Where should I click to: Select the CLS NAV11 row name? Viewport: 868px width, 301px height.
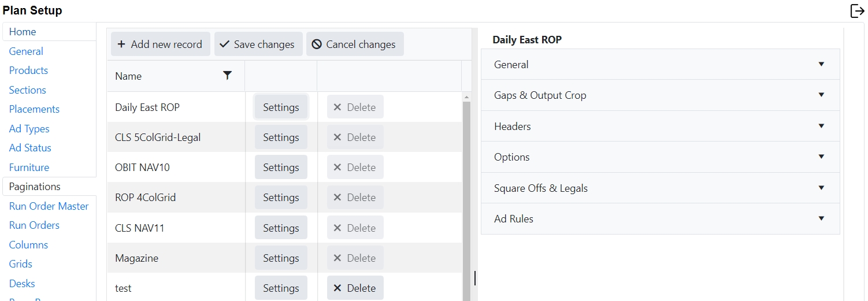coord(140,228)
